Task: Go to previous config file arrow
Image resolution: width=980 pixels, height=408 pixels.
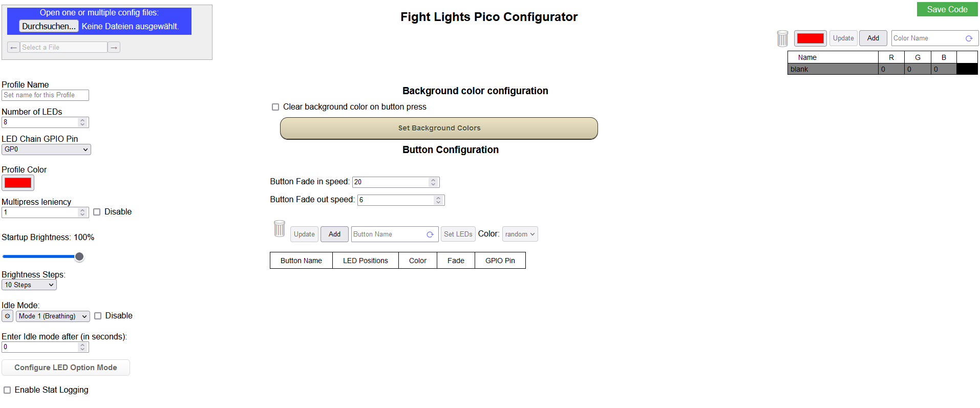Action: [x=14, y=48]
